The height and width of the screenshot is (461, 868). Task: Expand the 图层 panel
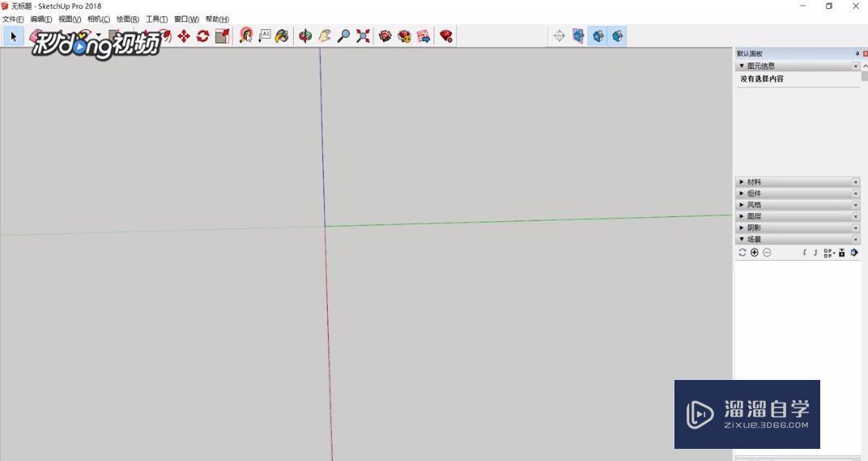[742, 216]
